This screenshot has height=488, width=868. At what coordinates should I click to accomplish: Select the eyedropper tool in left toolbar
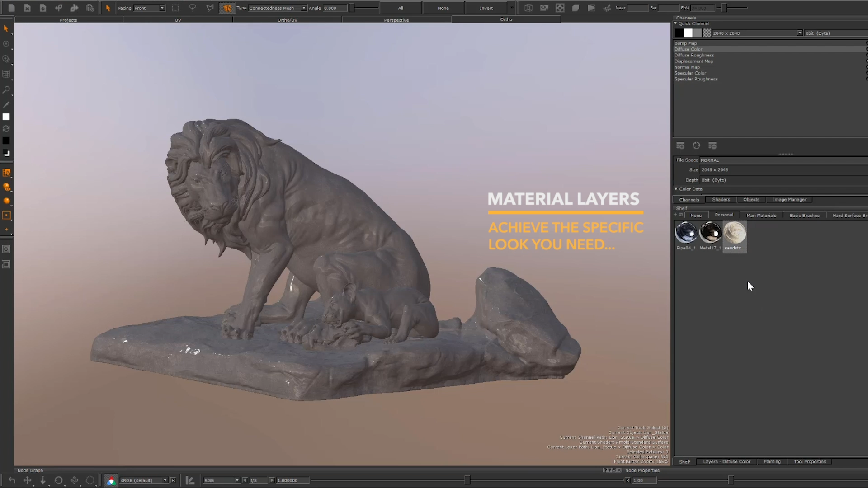(x=6, y=104)
